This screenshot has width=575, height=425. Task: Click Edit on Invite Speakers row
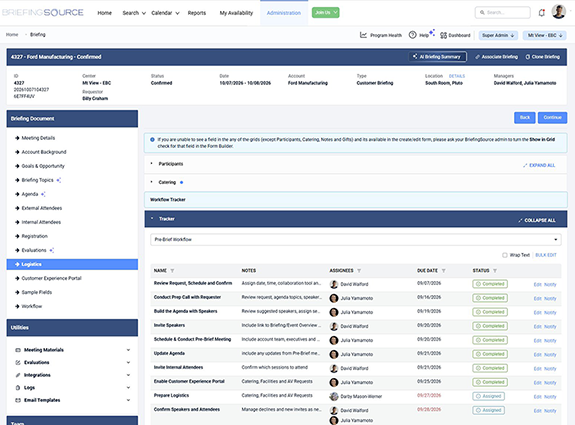(x=538, y=327)
